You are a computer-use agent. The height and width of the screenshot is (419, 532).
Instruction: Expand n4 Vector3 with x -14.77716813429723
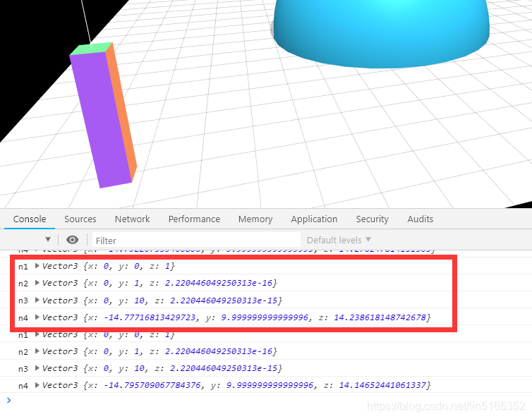(x=37, y=317)
